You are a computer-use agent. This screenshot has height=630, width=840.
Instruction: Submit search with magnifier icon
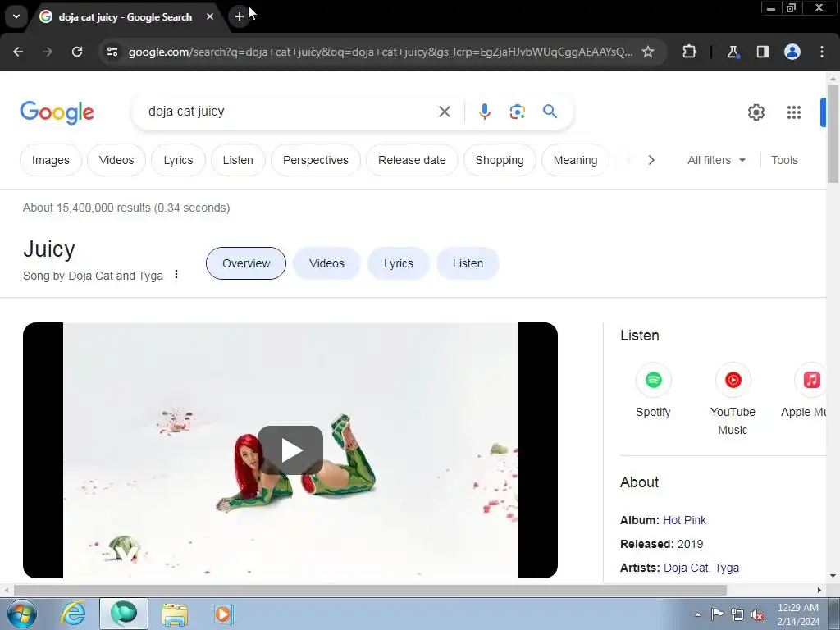(550, 112)
